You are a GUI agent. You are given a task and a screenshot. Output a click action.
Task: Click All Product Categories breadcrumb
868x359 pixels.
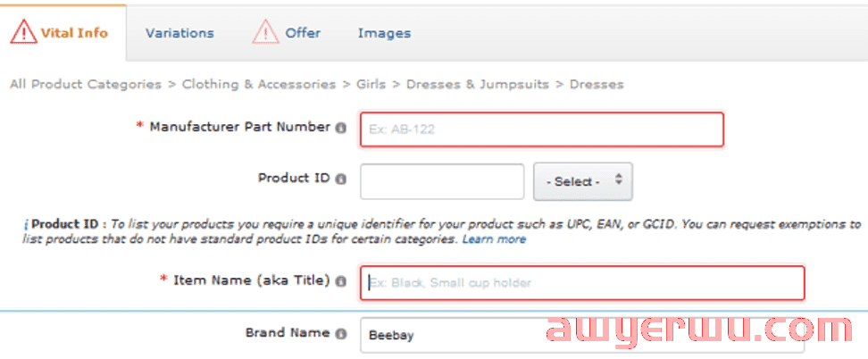pos(86,85)
